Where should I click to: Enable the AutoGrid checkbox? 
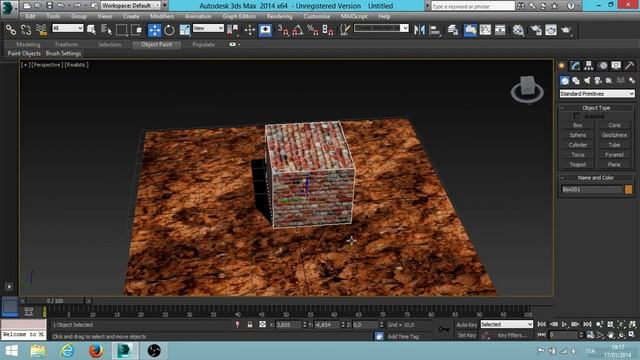pyautogui.click(x=577, y=116)
